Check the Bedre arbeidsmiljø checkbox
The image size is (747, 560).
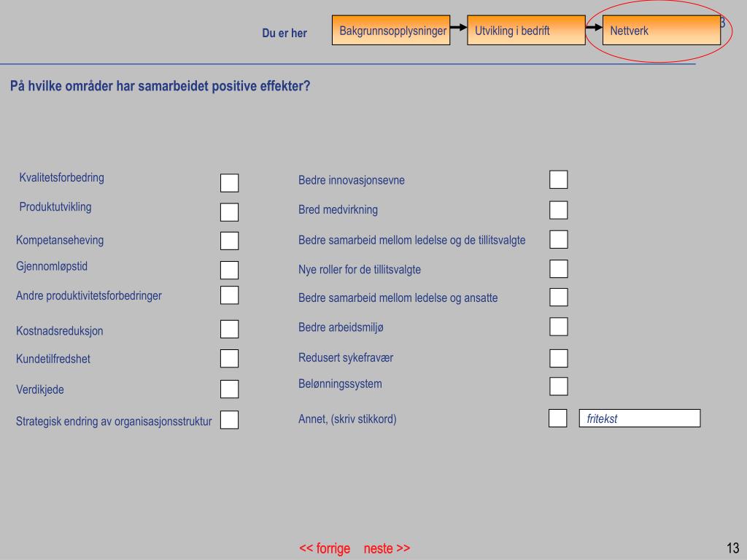pos(558,327)
